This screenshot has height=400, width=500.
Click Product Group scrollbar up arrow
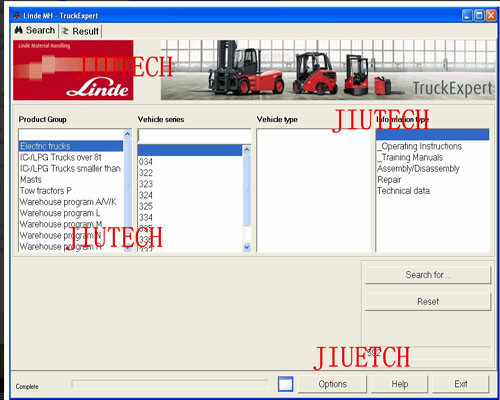click(127, 134)
